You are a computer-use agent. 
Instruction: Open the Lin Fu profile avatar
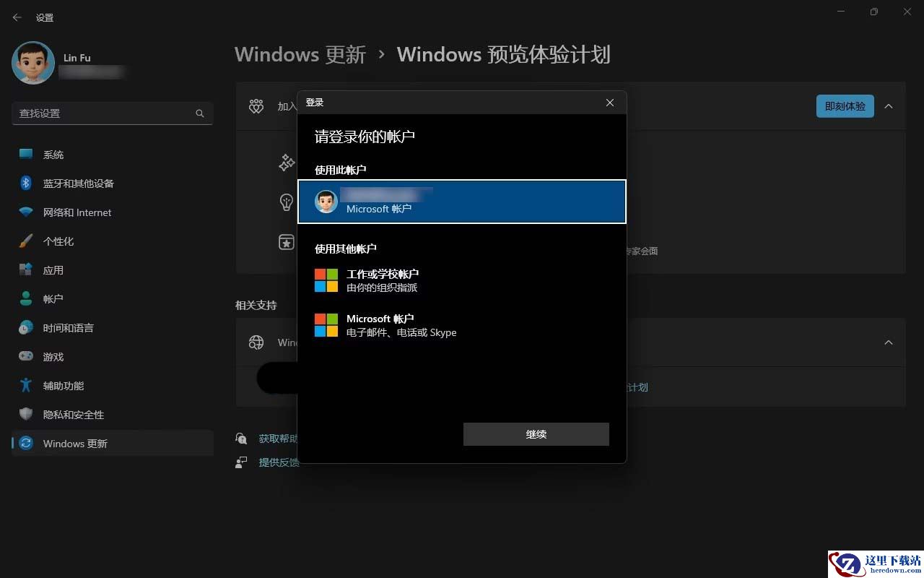coord(33,63)
